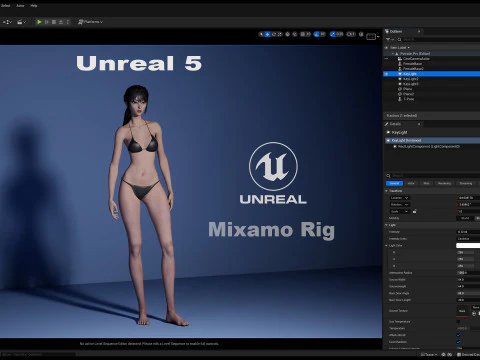Close the Details tab
The height and width of the screenshot is (360, 480).
419,124
